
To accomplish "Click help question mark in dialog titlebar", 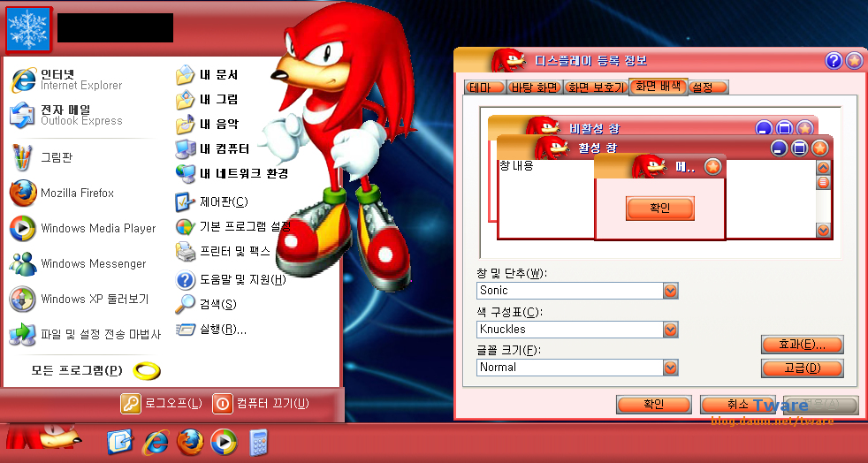I will (834, 61).
